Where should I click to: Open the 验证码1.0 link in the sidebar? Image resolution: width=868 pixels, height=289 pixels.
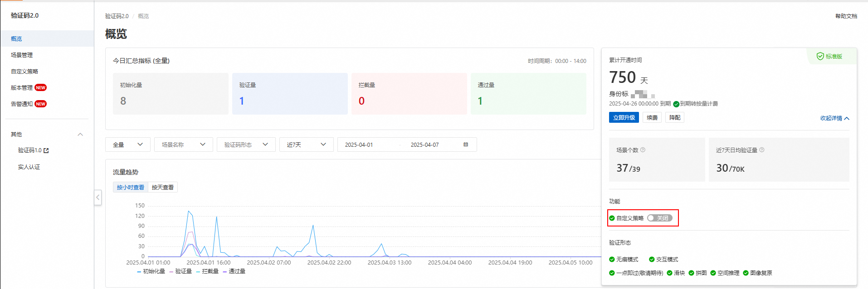pyautogui.click(x=30, y=150)
